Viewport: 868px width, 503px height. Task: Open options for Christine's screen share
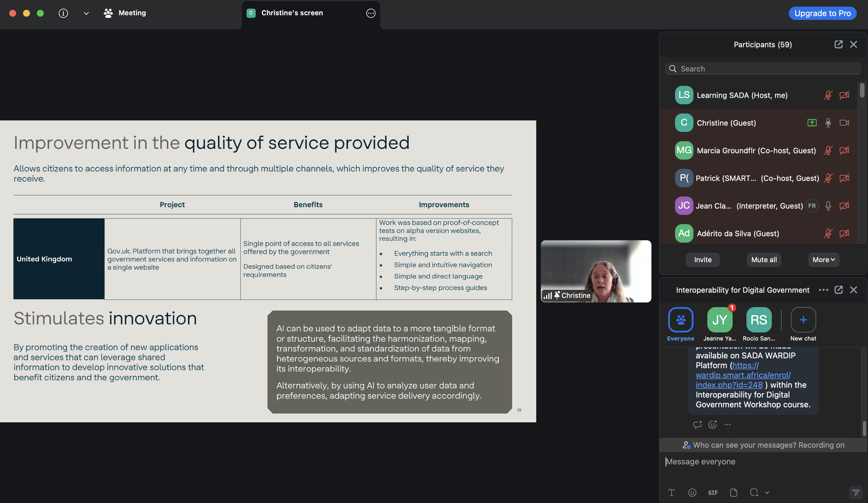click(x=371, y=13)
